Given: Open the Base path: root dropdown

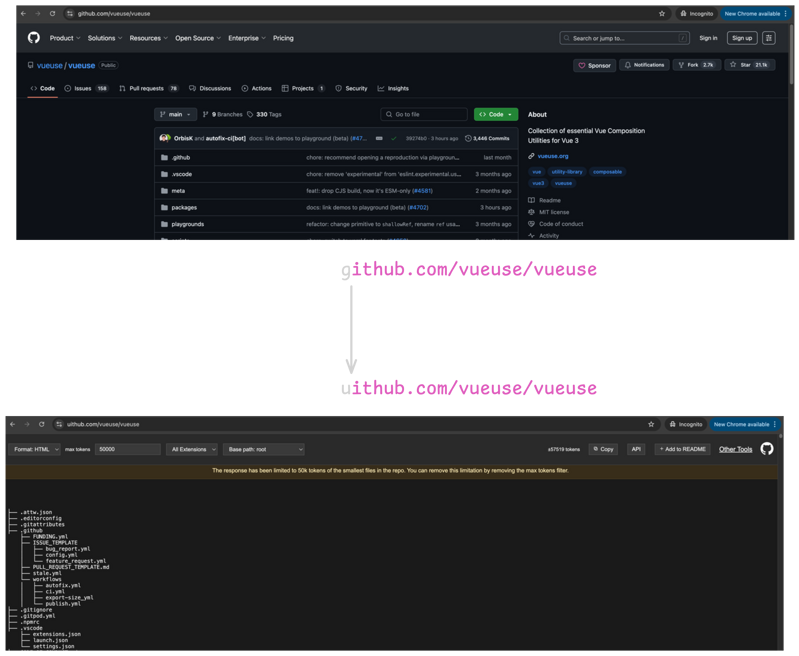Looking at the screenshot, I should point(264,449).
